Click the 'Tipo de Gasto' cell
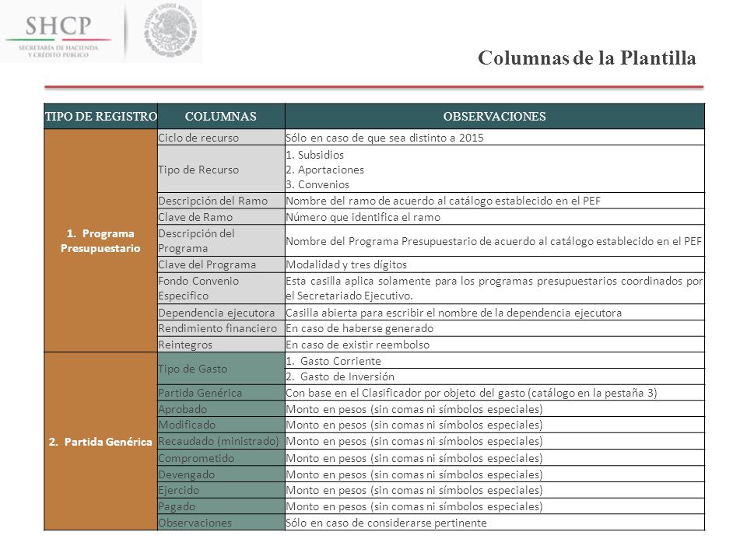 [221, 369]
